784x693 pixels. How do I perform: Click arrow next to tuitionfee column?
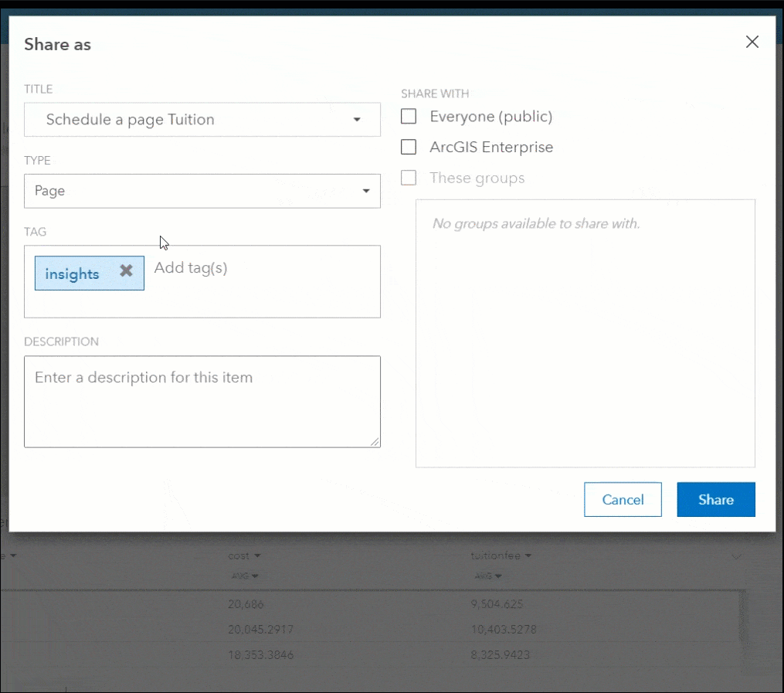click(x=528, y=555)
